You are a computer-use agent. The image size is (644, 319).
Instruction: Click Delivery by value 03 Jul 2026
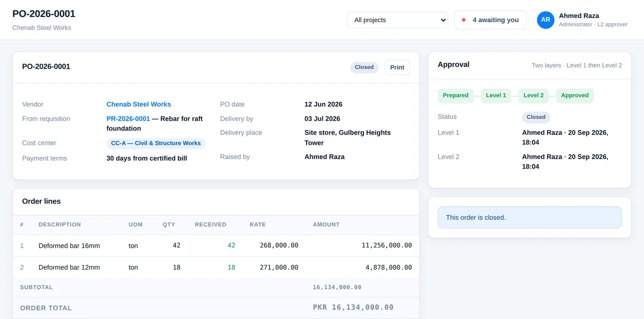click(322, 119)
